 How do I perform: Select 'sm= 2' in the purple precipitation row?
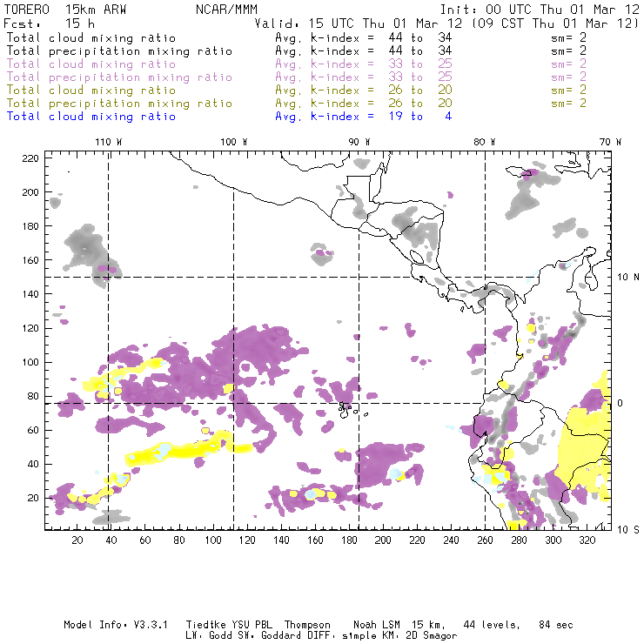click(x=568, y=77)
